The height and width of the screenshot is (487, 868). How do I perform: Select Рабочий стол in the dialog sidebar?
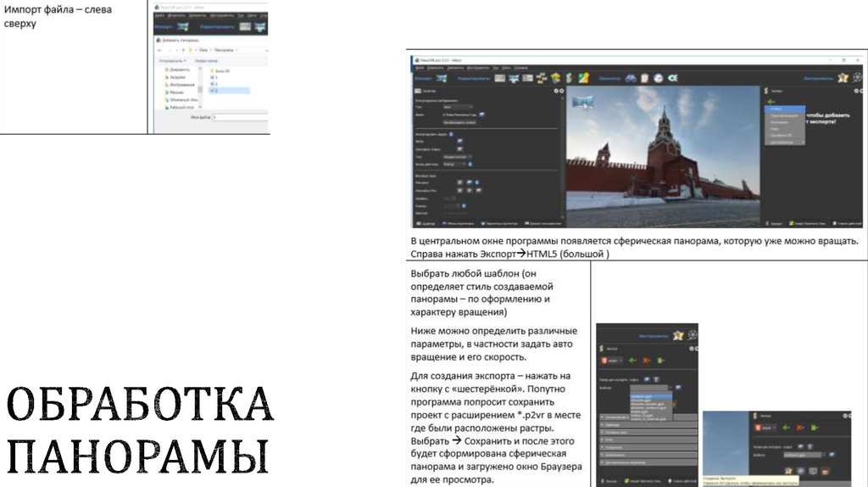(x=181, y=108)
